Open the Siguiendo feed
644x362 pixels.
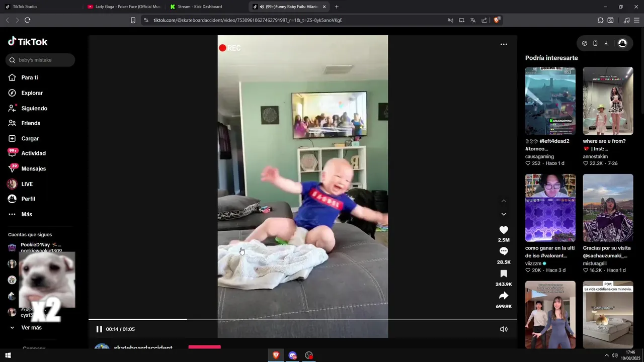(x=34, y=108)
